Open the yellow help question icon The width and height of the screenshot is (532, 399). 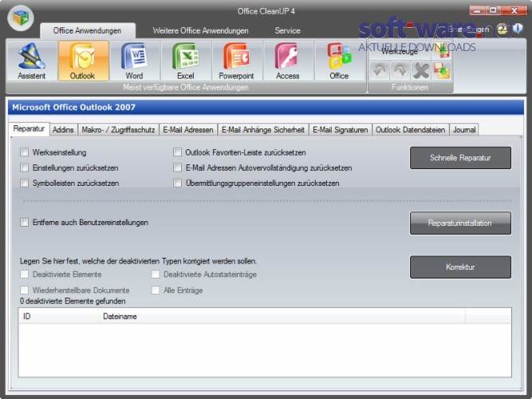pos(502,30)
